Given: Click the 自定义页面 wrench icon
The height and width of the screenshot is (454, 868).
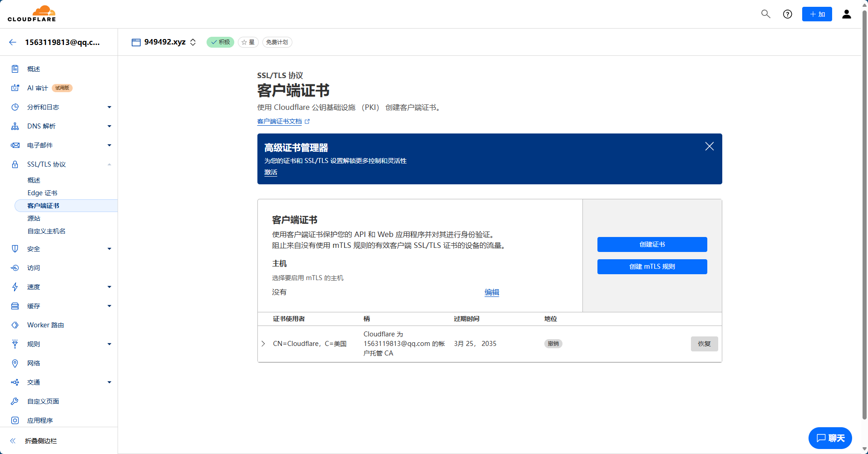Looking at the screenshot, I should tap(15, 401).
